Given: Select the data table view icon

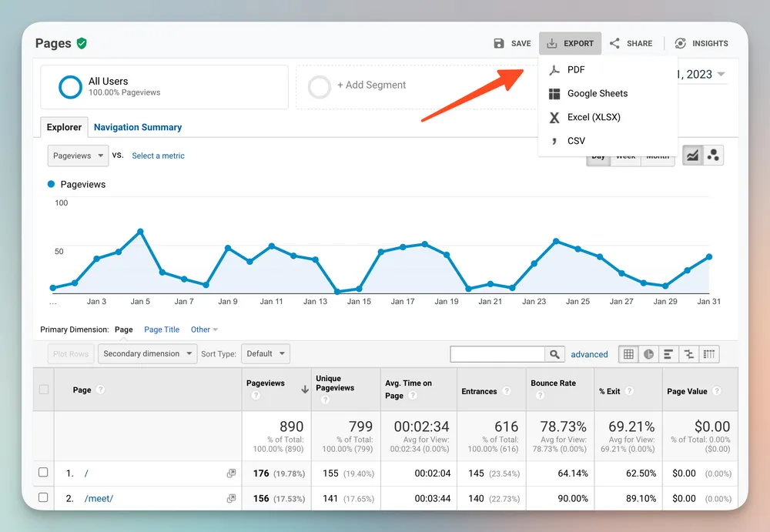Looking at the screenshot, I should [x=628, y=354].
